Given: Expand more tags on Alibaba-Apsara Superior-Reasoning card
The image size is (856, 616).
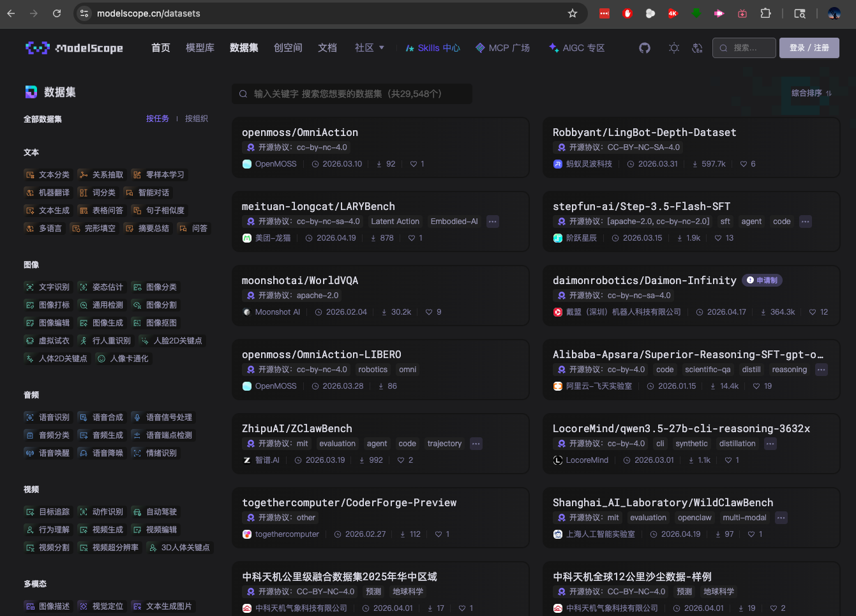Looking at the screenshot, I should 822,370.
